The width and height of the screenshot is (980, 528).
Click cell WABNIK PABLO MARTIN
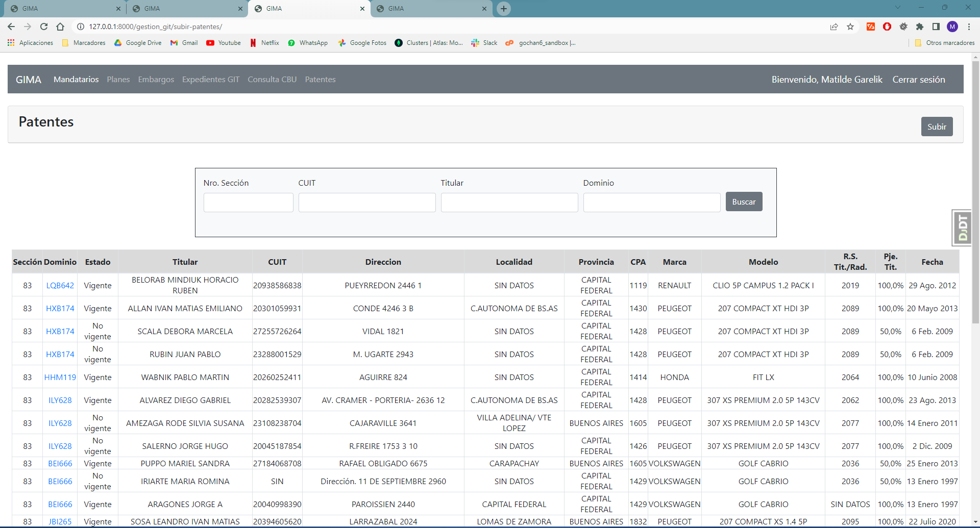[185, 378]
